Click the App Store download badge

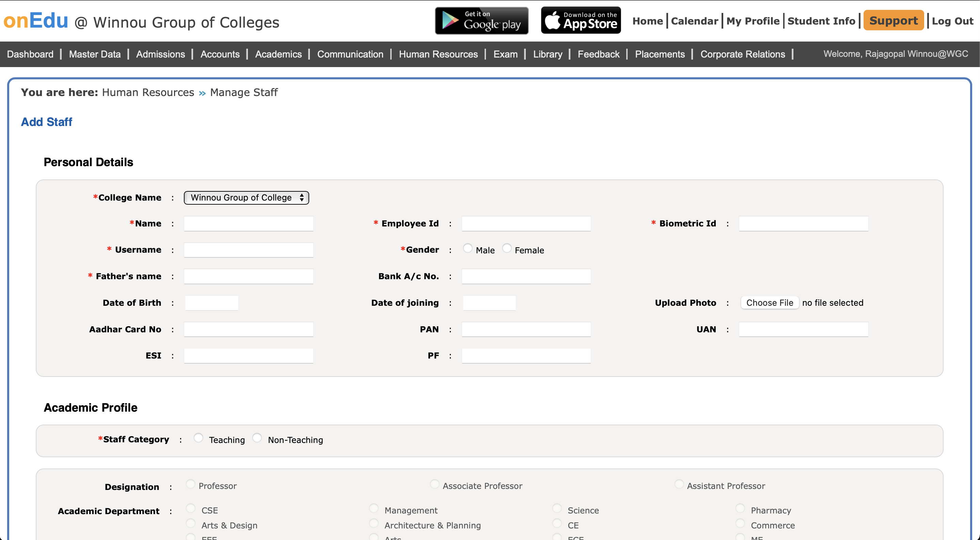tap(581, 20)
